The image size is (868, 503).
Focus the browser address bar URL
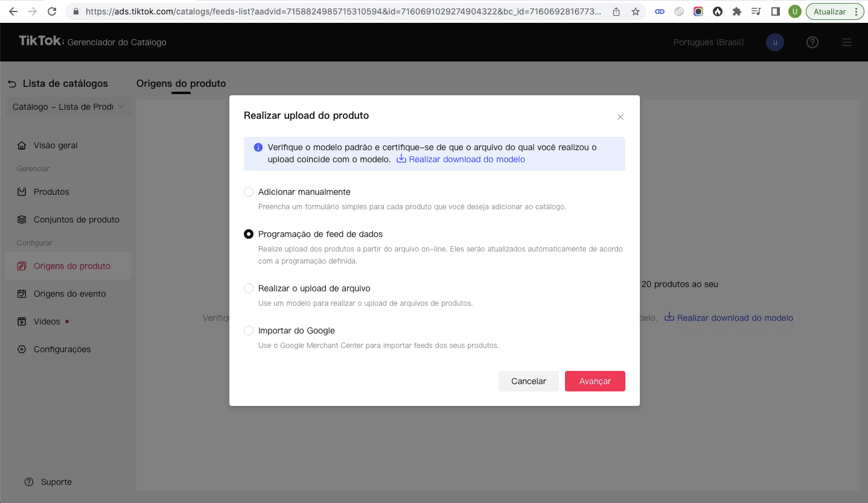coord(343,11)
